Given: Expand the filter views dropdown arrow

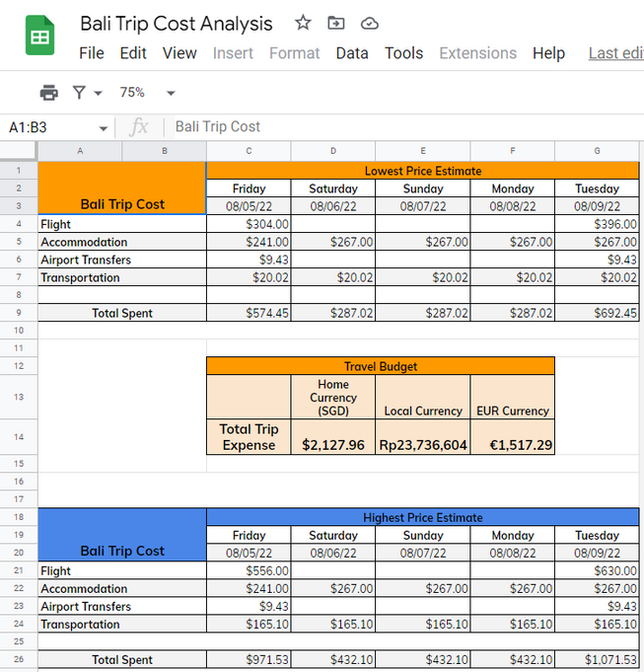Looking at the screenshot, I should [98, 94].
